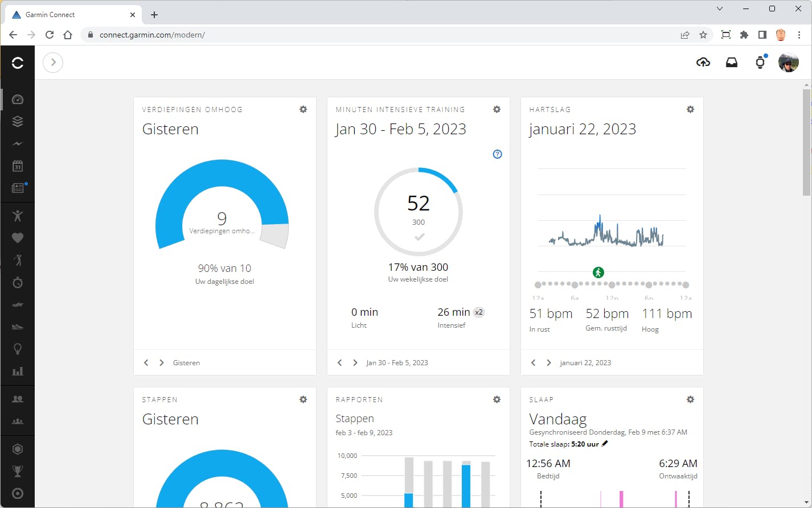
Task: Click the edit pencil next to Totale slaap
Action: (x=605, y=444)
